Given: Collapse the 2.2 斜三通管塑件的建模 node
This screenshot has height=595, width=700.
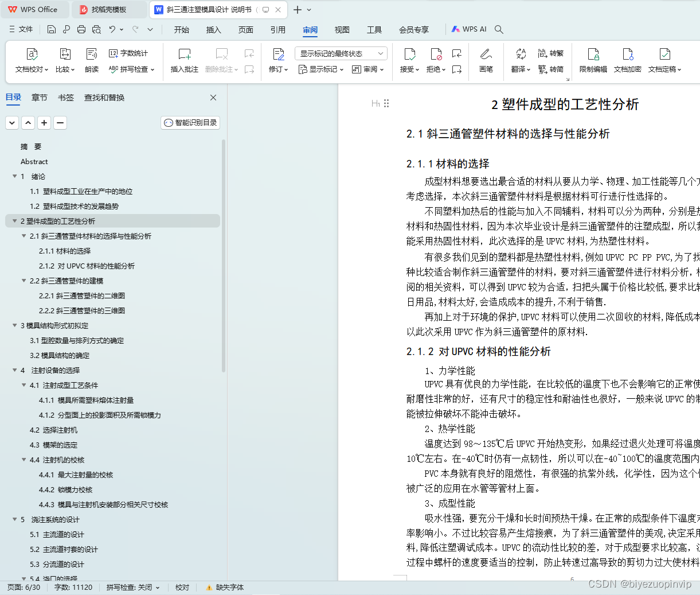Looking at the screenshot, I should (24, 281).
